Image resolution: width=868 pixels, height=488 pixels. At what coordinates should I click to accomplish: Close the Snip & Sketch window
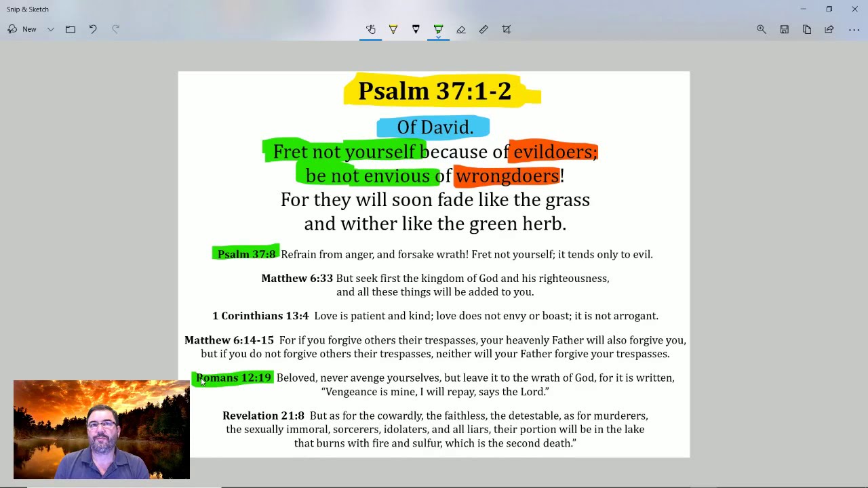coord(854,9)
